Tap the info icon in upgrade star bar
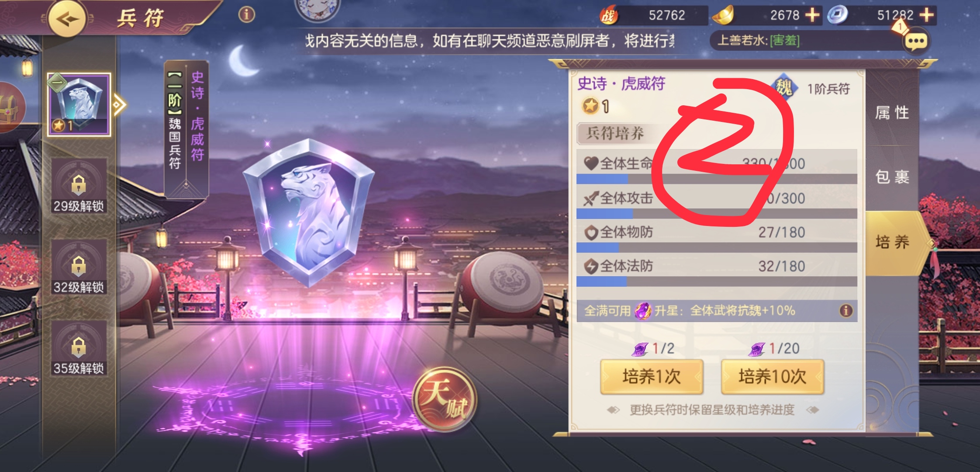This screenshot has height=472, width=980. point(846,311)
